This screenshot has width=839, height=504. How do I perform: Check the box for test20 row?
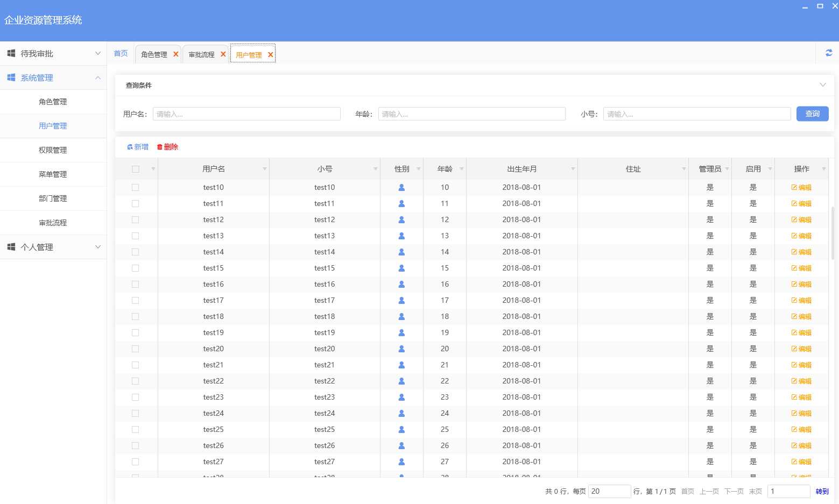tap(136, 349)
